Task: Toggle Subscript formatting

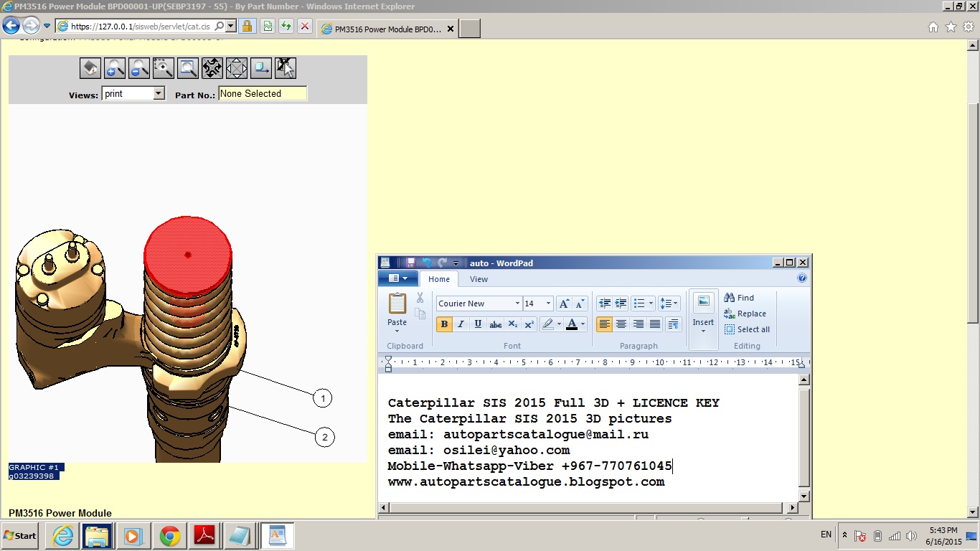Action: click(x=513, y=324)
